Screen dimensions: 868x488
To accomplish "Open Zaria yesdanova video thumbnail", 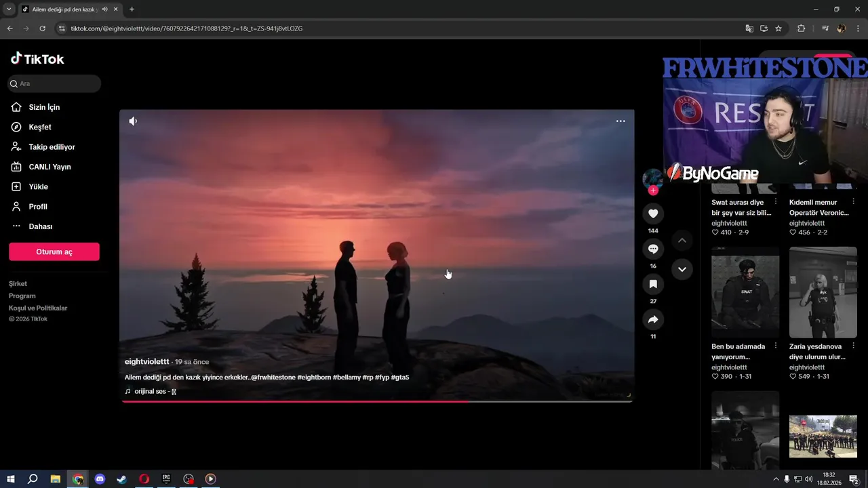I will point(823,292).
